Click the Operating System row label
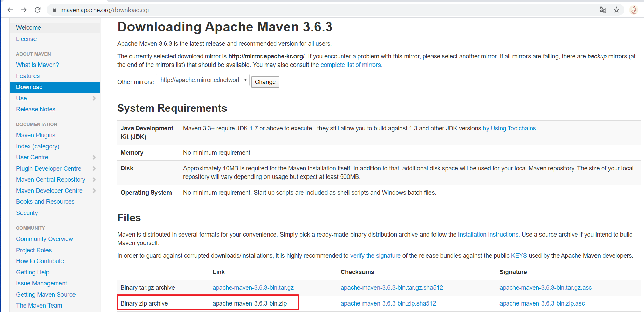The height and width of the screenshot is (312, 644). pyautogui.click(x=146, y=193)
